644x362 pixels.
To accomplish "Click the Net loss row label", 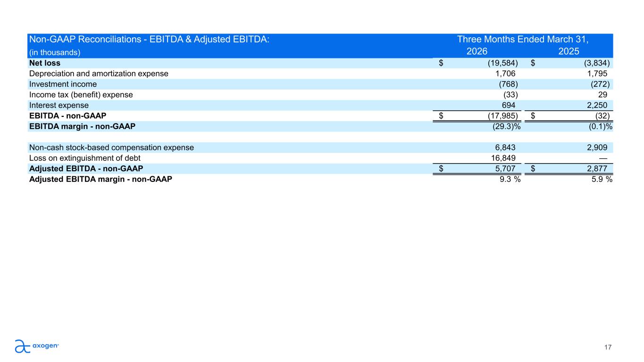I will point(45,63).
